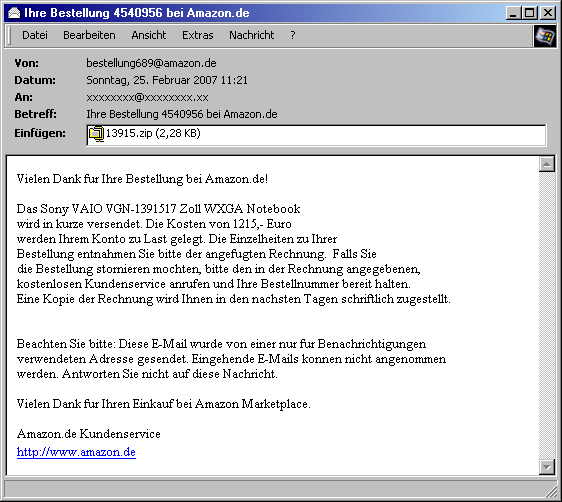Open the ? help menu
Viewport: 562px width, 502px height.
coord(293,35)
